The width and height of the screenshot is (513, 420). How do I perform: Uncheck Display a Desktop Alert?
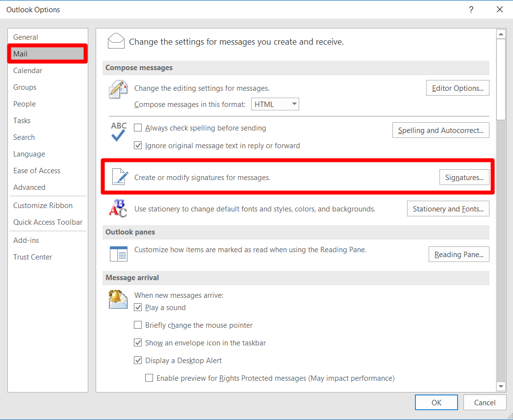click(x=138, y=361)
